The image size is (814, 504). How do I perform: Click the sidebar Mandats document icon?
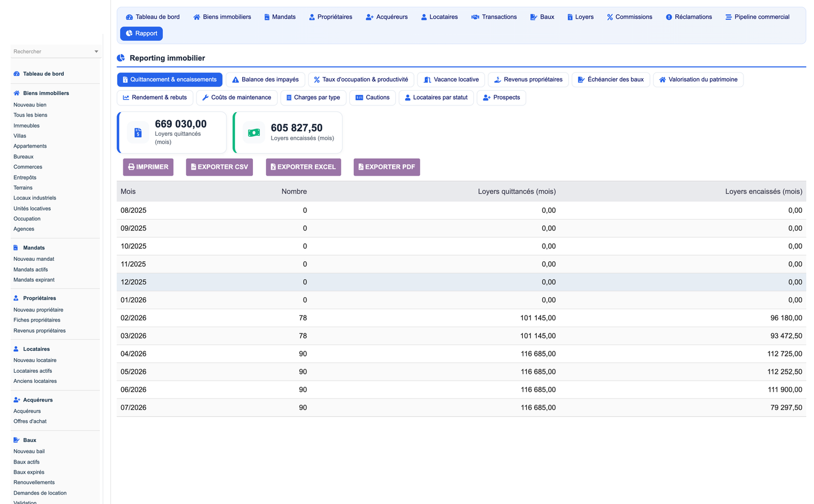16,248
